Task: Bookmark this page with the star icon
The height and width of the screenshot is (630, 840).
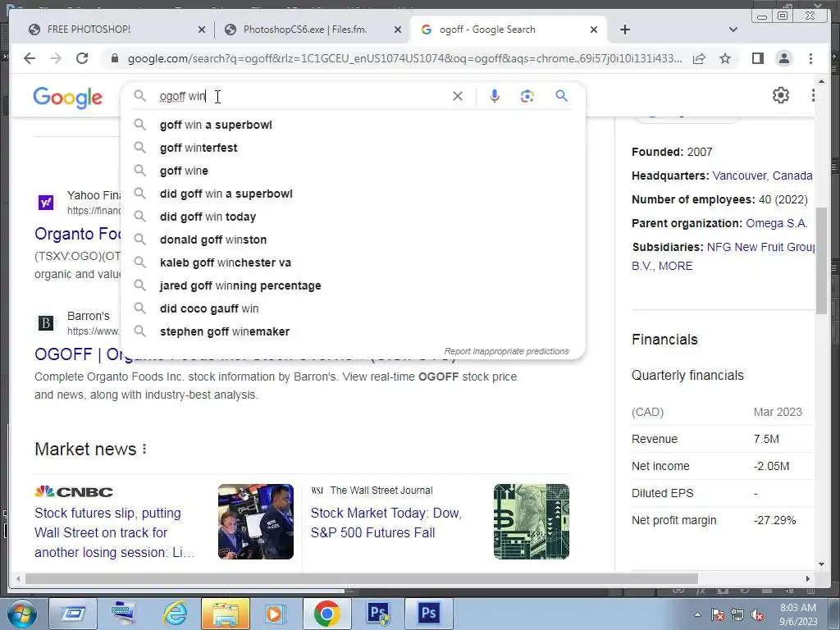Action: click(725, 58)
